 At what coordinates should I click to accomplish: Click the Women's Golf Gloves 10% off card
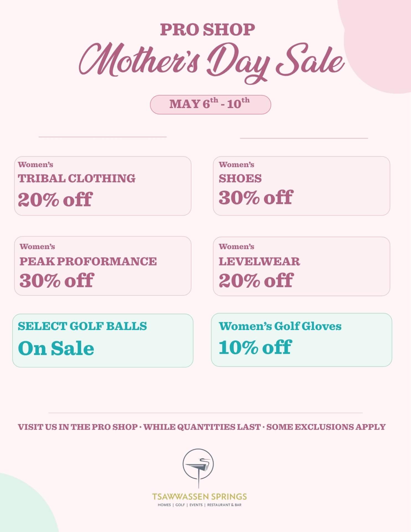(301, 340)
